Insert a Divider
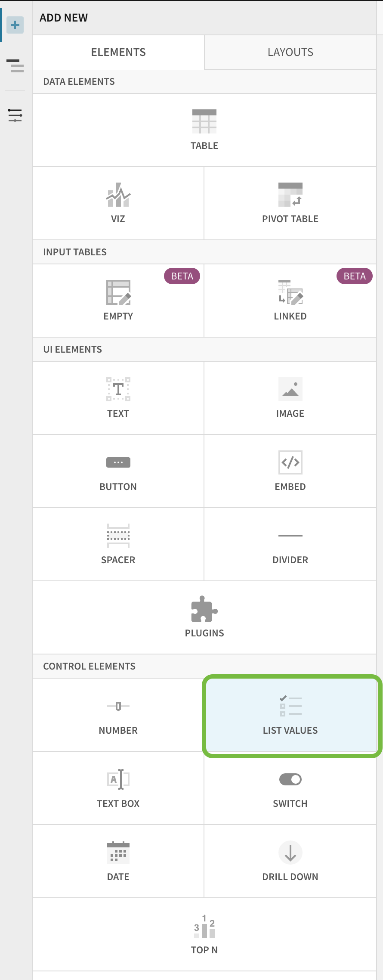Viewport: 383px width, 980px height. pos(290,543)
